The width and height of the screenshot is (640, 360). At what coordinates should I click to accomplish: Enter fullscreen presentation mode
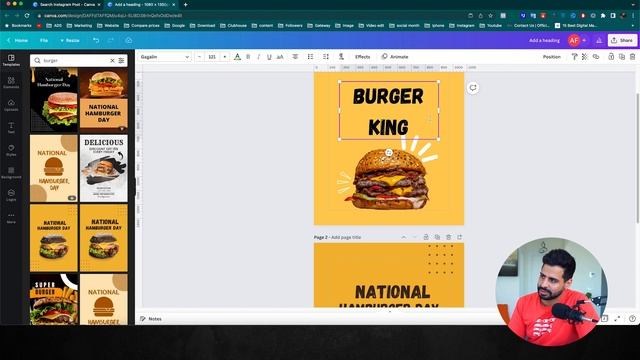(617, 319)
